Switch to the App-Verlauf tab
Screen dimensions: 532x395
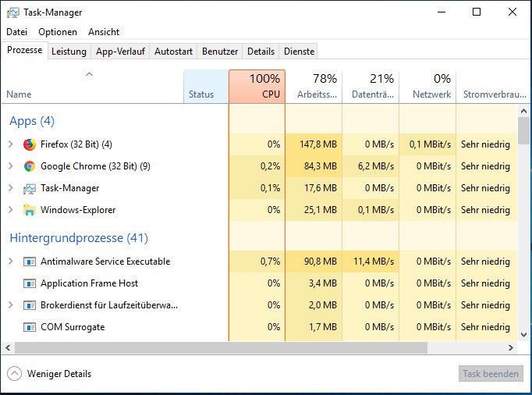point(120,52)
